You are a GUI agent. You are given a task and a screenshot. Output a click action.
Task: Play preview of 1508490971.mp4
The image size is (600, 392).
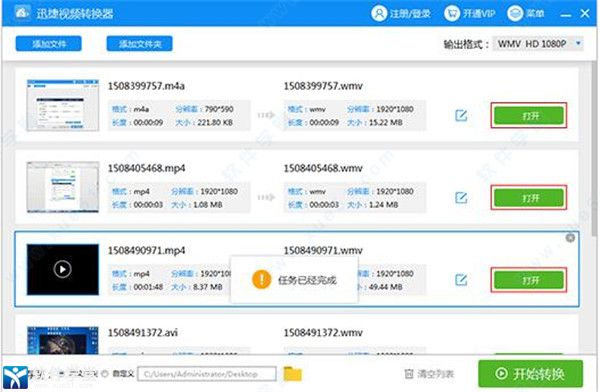click(62, 269)
